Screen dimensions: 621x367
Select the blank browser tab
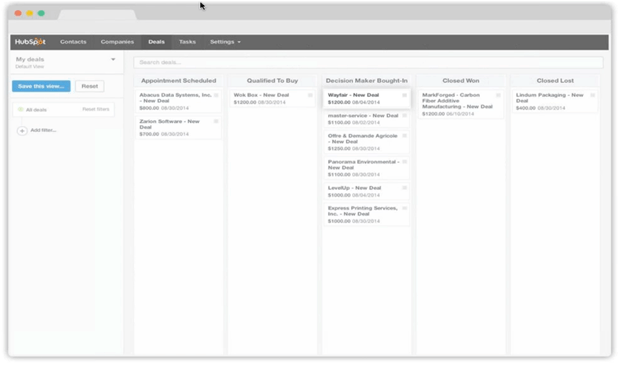pos(97,15)
